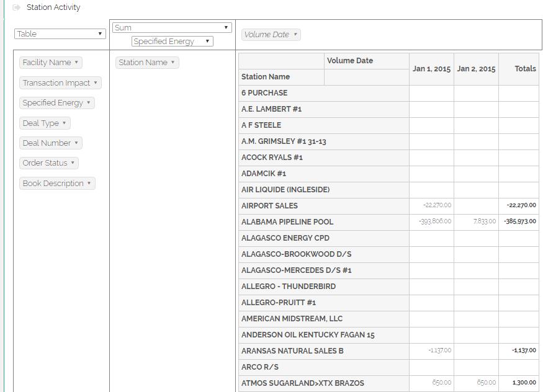Expand the Facility Name filter
Viewport: 543px width, 392px height.
76,63
